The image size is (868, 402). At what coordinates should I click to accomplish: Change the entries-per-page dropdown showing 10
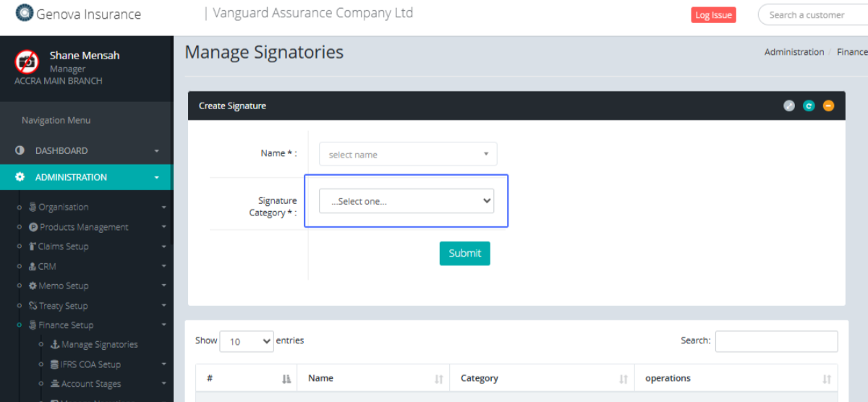coord(247,341)
